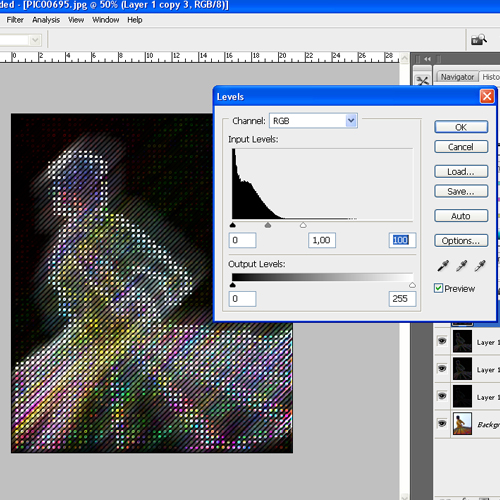Open the options bar dropdown arrow
Image resolution: width=500 pixels, height=500 pixels.
coord(35,40)
